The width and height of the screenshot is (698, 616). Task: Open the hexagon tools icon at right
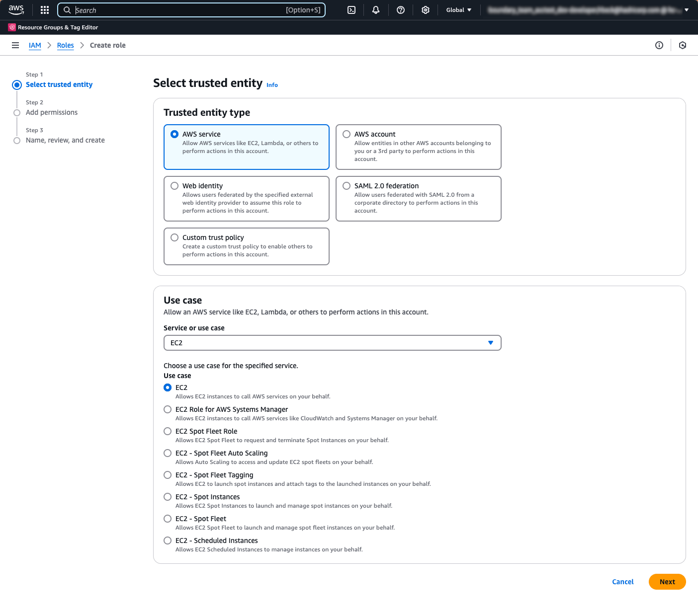click(683, 45)
